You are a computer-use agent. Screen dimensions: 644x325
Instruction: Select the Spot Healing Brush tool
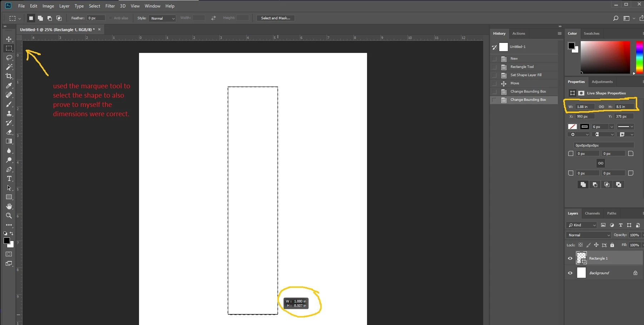pos(9,95)
